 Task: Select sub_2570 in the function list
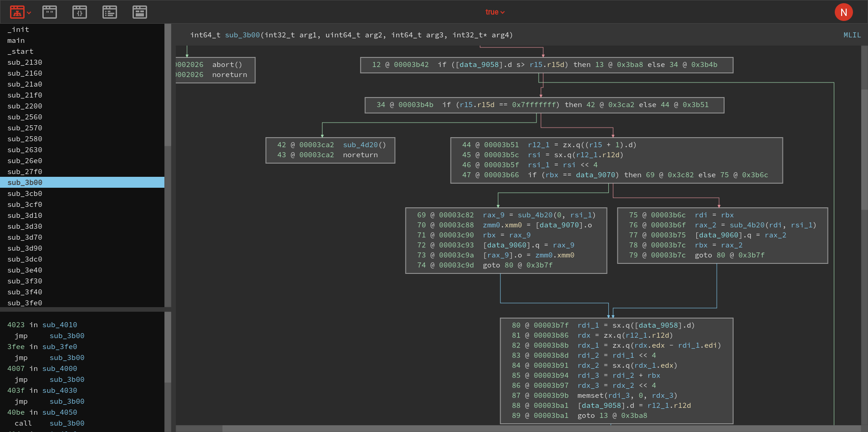(82, 128)
